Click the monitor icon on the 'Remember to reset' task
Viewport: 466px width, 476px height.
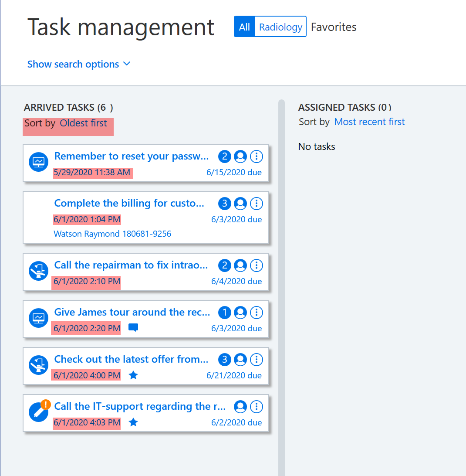tap(38, 162)
